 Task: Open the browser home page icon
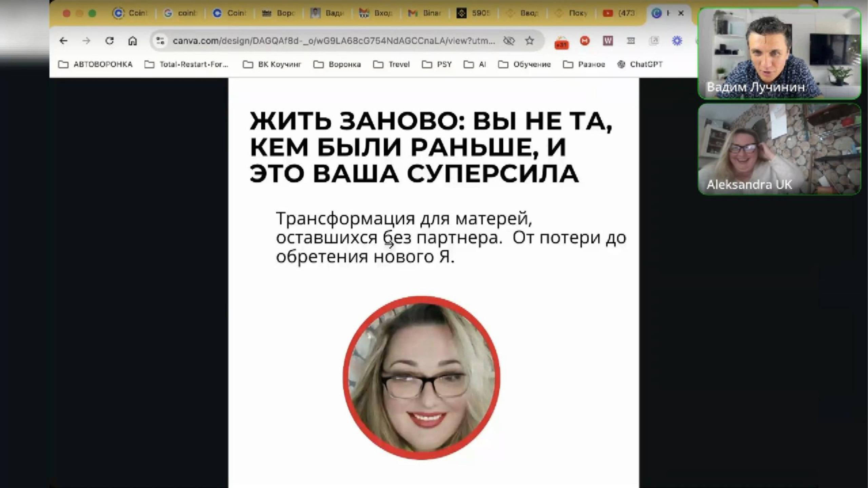(132, 41)
